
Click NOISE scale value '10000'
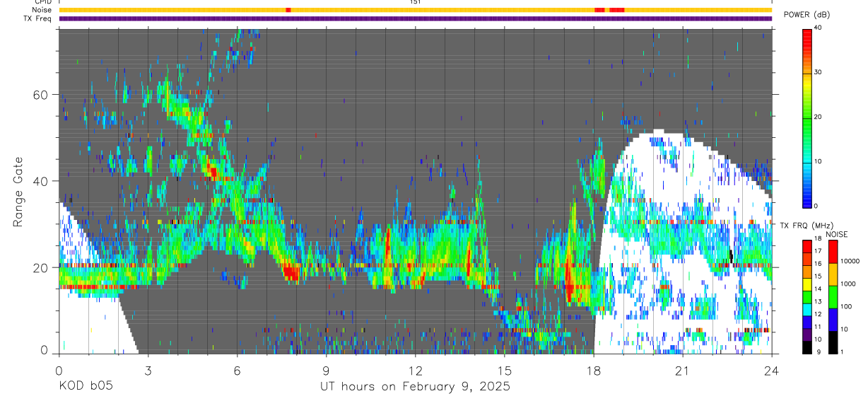tap(852, 261)
